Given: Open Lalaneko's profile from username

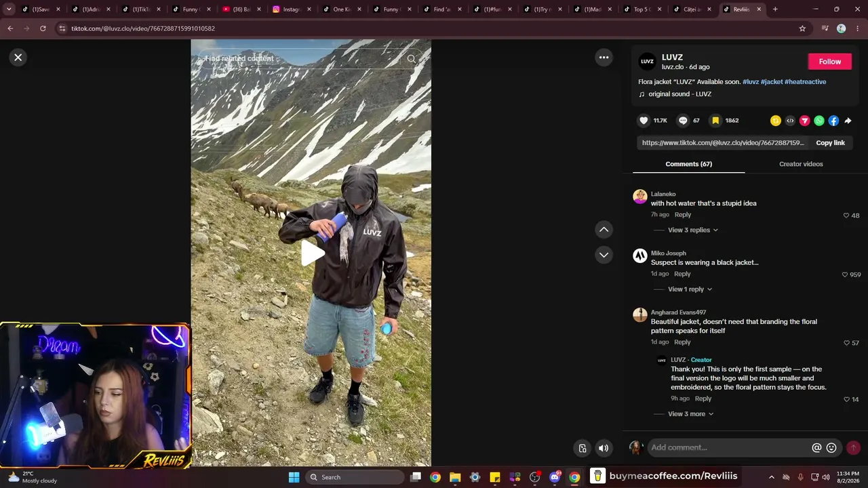Looking at the screenshot, I should (x=663, y=194).
